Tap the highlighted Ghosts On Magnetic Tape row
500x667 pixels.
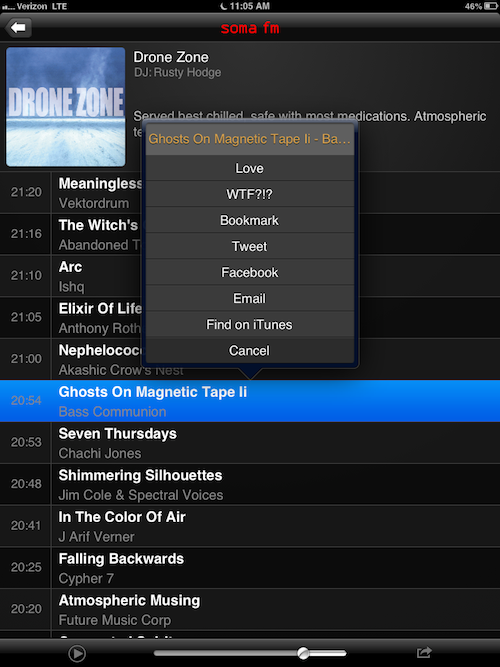coord(250,401)
